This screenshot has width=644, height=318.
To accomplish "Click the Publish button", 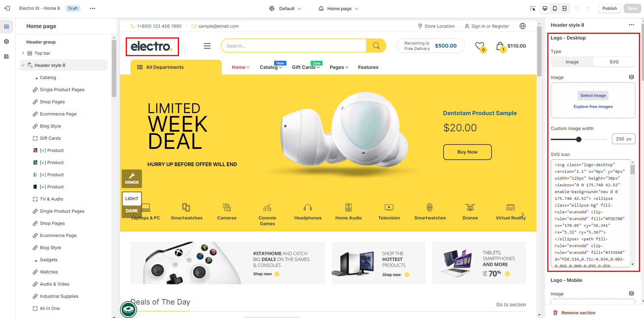I will [610, 8].
